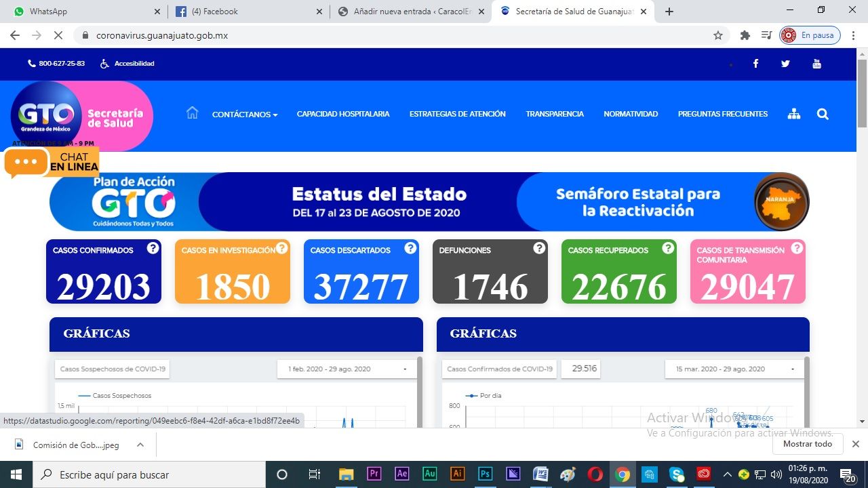
Task: Open Skype from the taskbar
Action: [x=677, y=474]
